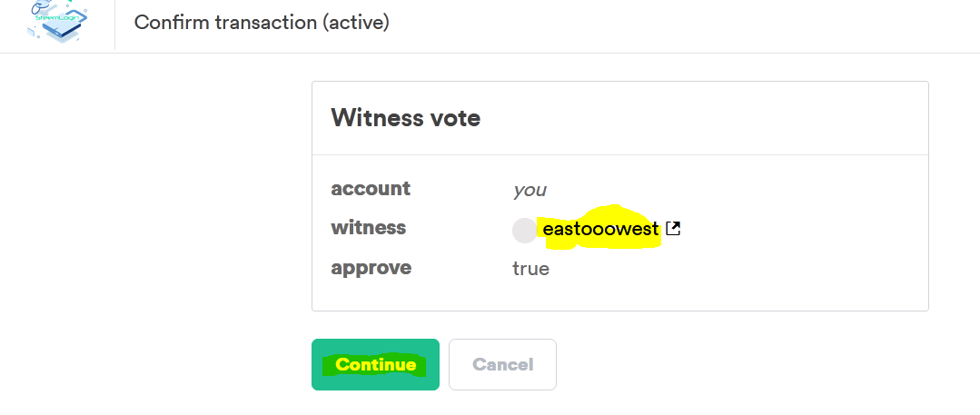This screenshot has width=980, height=415.
Task: Click the Confirm transaction page title
Action: 262,22
